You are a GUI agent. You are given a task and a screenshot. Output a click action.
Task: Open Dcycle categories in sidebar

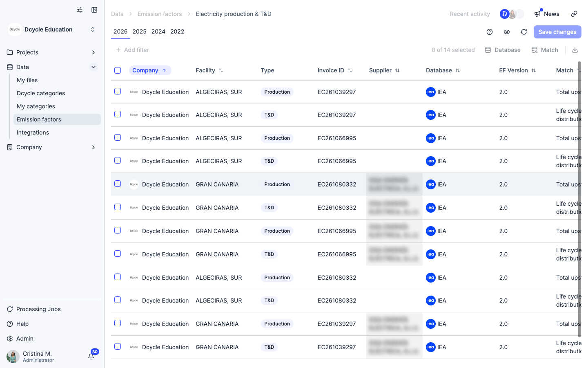click(x=57, y=93)
